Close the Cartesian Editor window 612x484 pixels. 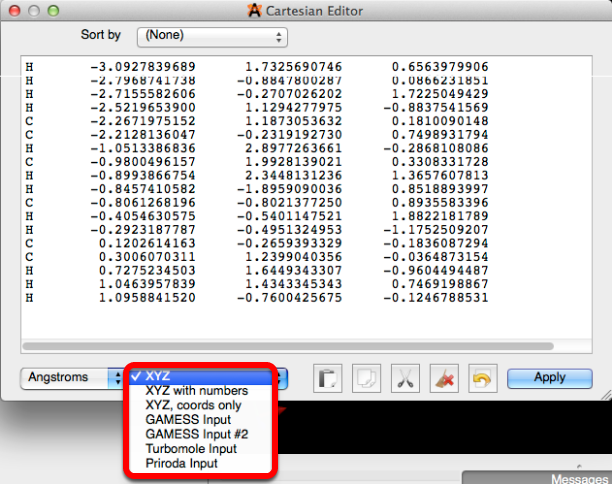click(12, 10)
